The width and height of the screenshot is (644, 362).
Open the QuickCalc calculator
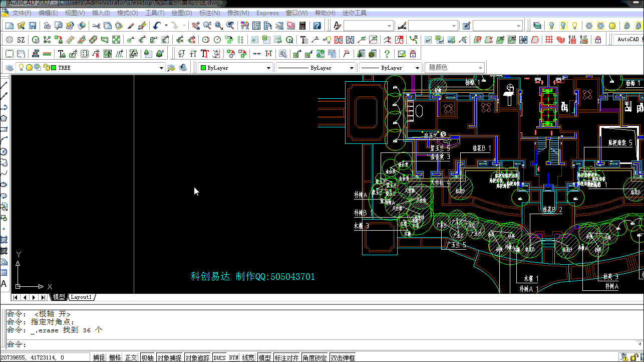point(303,26)
